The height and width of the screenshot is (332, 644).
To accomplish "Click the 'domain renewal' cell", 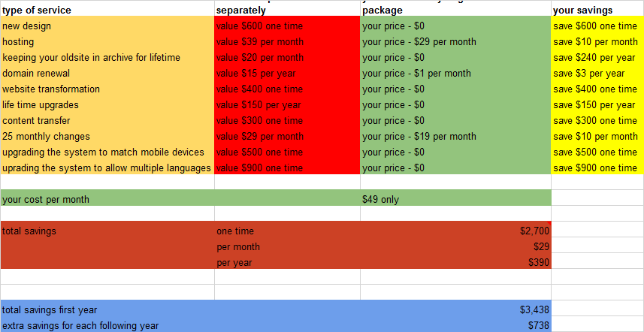I will 107,73.
